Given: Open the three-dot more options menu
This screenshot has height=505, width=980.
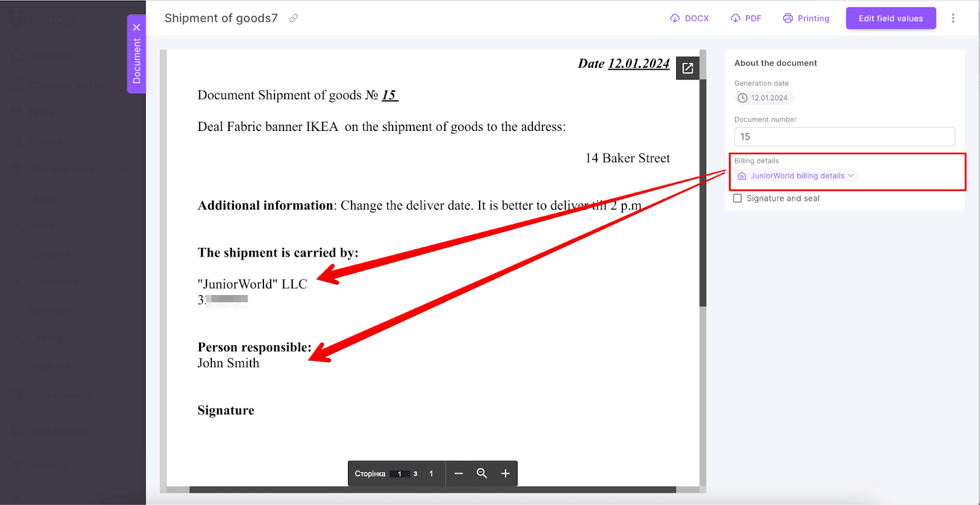Looking at the screenshot, I should click(952, 18).
